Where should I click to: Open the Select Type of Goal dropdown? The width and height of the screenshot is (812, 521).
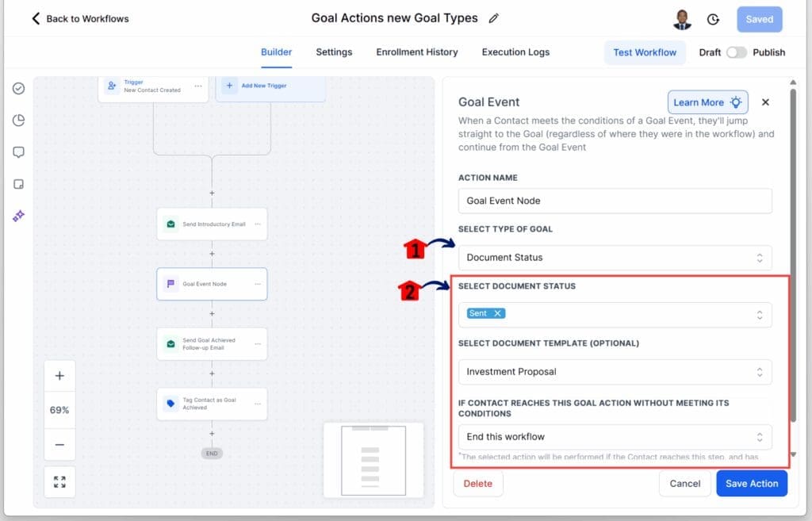coord(615,258)
